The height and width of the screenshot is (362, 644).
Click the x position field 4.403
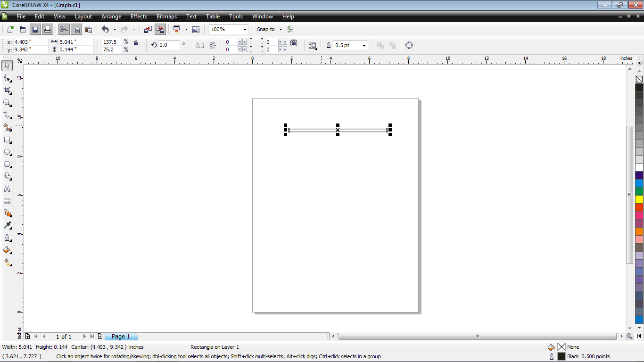click(x=31, y=41)
